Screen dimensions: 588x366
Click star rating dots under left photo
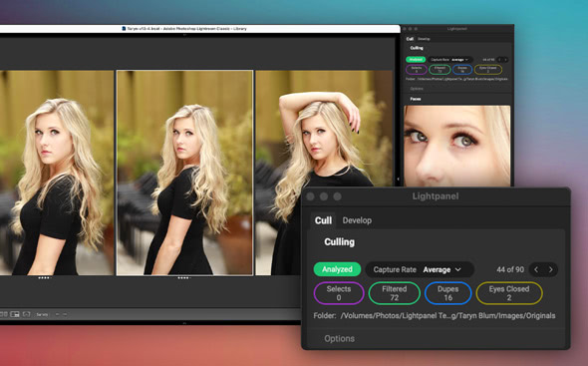tap(44, 278)
